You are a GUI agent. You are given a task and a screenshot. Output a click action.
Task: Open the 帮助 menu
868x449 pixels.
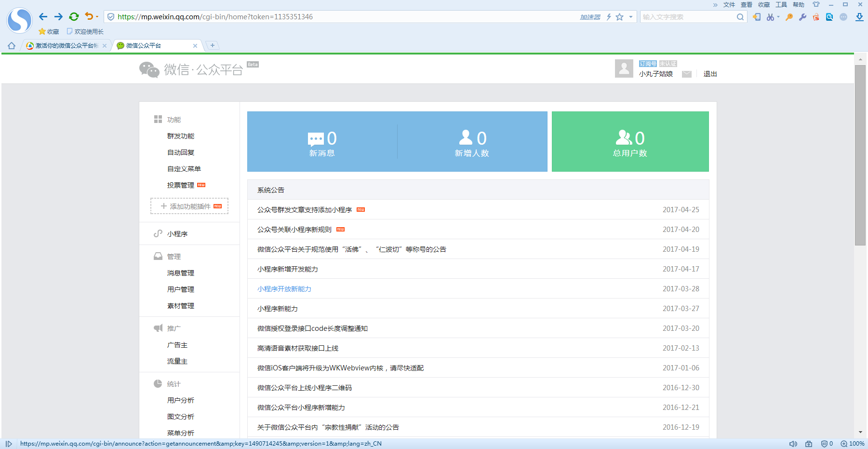tap(799, 5)
